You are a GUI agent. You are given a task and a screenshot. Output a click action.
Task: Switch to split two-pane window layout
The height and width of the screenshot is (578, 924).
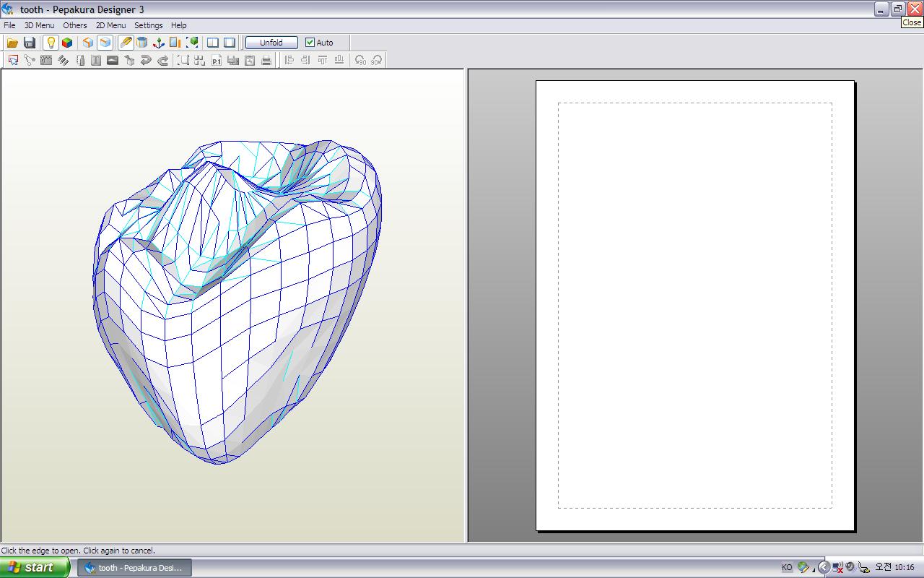pos(213,43)
